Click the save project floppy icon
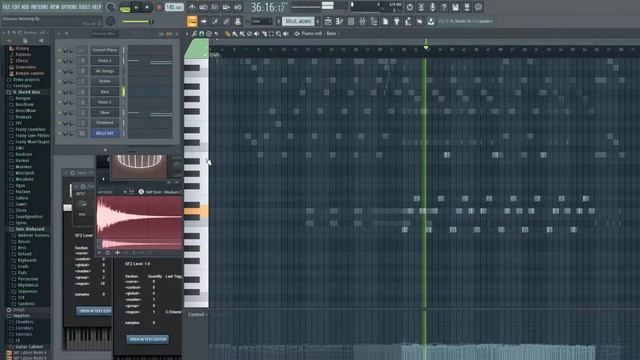The width and height of the screenshot is (640, 360). 456,7
